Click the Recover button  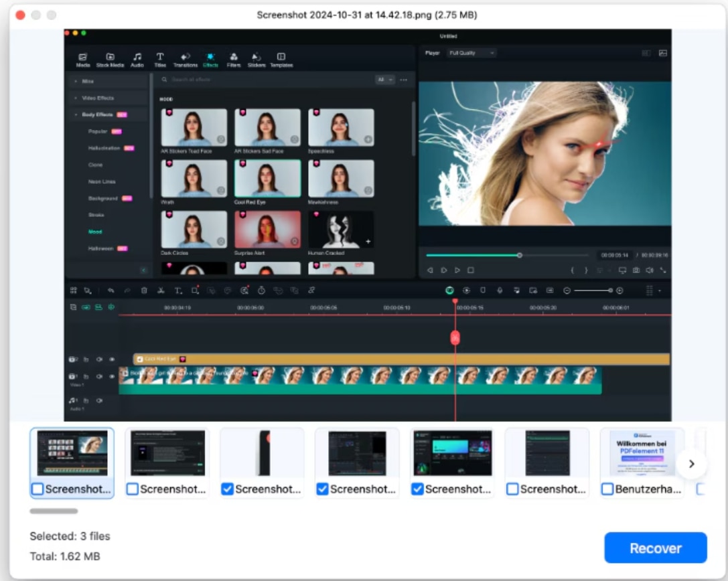click(655, 548)
